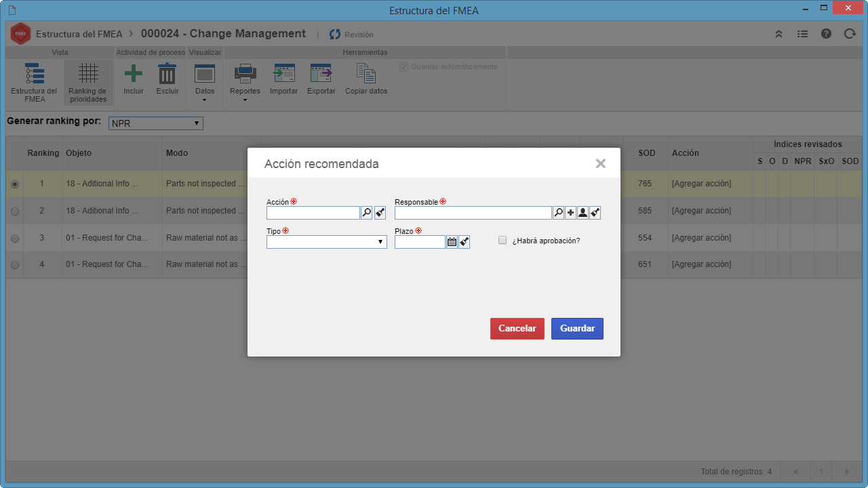Select radio button for ranking row 2
The image size is (868, 488).
tap(15, 211)
